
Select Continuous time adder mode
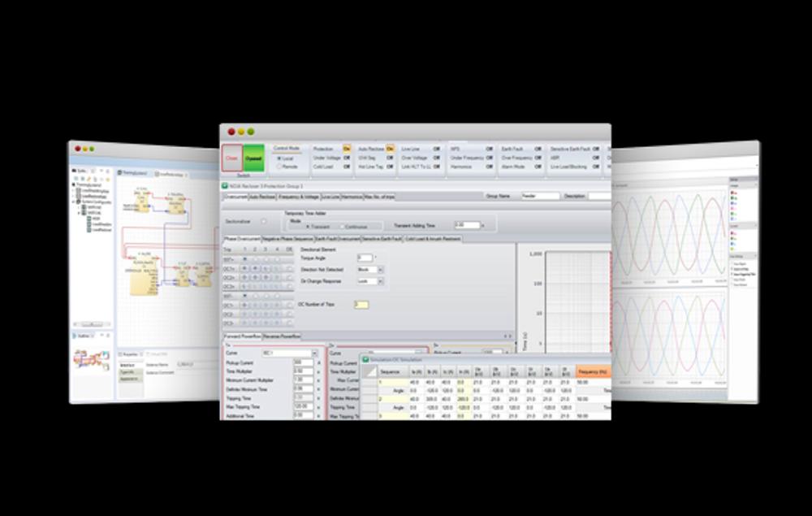[342, 227]
